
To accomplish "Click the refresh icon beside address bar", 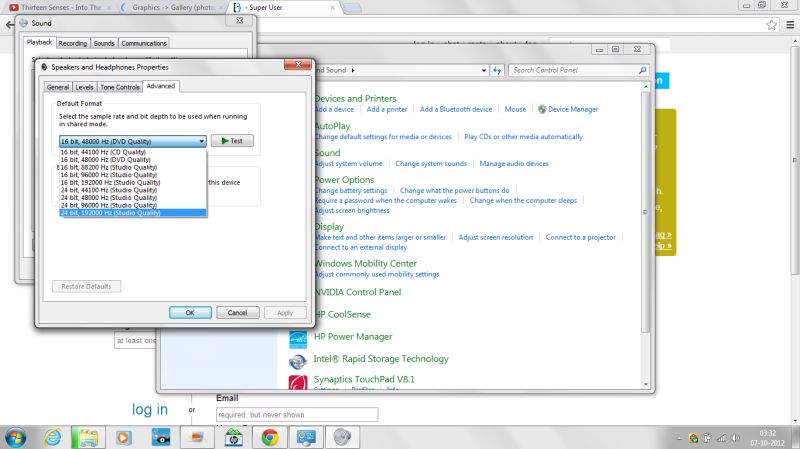I will 497,70.
